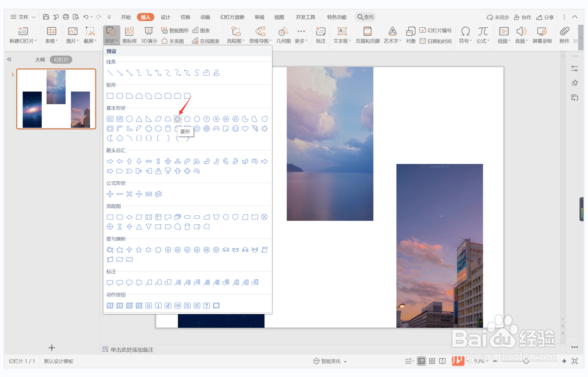Viewport: 588px width, 377px height.
Task: Select the straight line shape
Action: pos(110,73)
